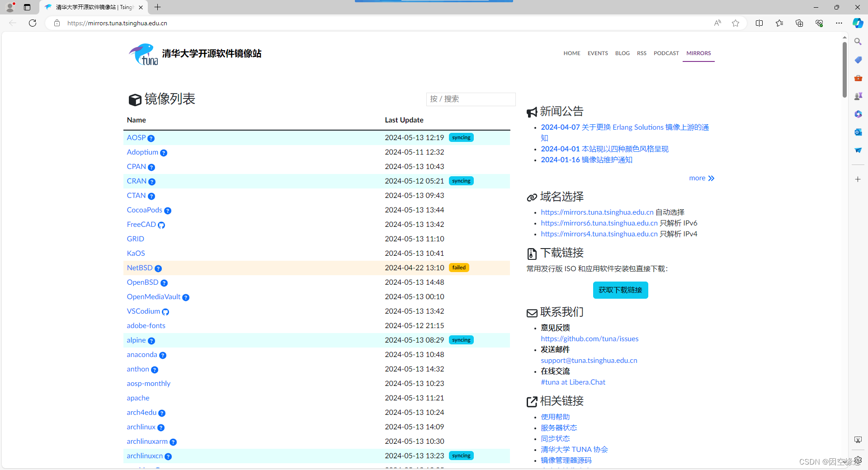
Task: Open the 2024-01-16 镜像站维护通知 link
Action: (x=586, y=160)
